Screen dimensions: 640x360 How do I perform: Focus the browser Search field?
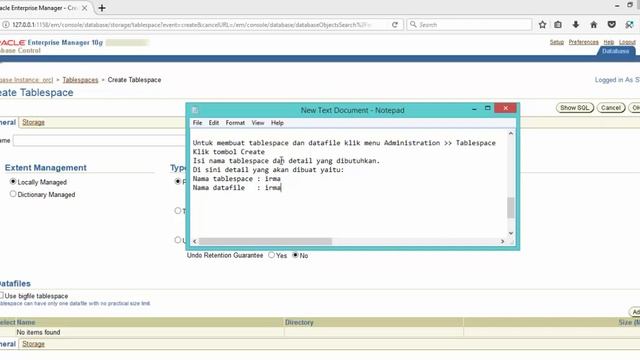tap(469, 24)
